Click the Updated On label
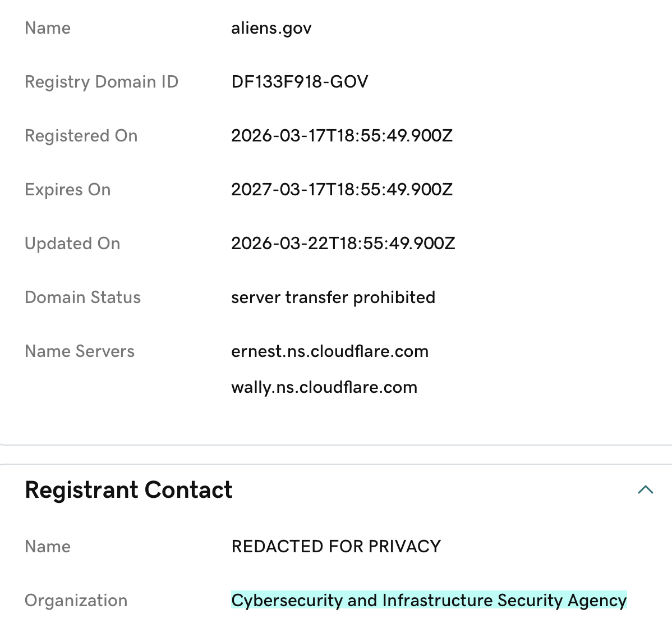This screenshot has width=672, height=623. 72,244
